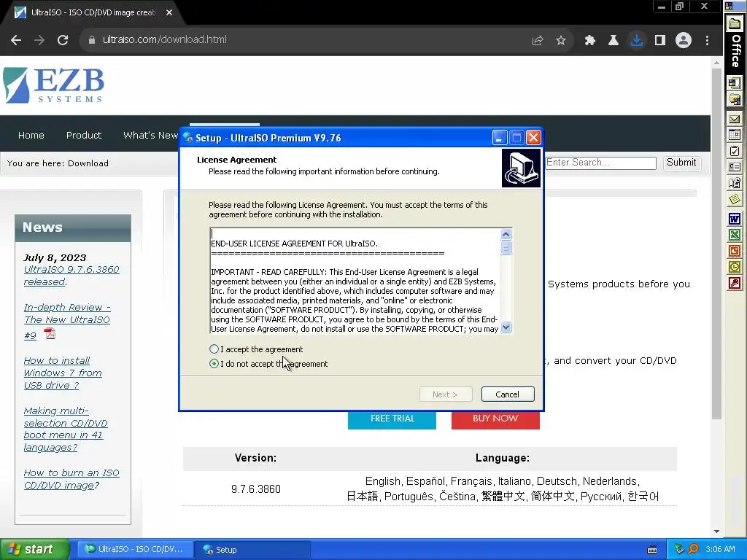This screenshot has width=747, height=560.
Task: Click the lock icon in address bar
Action: pos(92,40)
